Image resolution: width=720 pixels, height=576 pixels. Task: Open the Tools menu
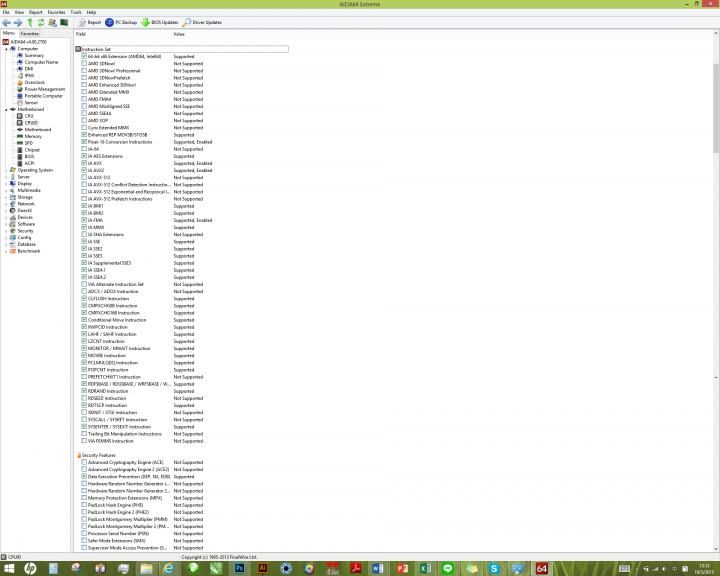(76, 12)
